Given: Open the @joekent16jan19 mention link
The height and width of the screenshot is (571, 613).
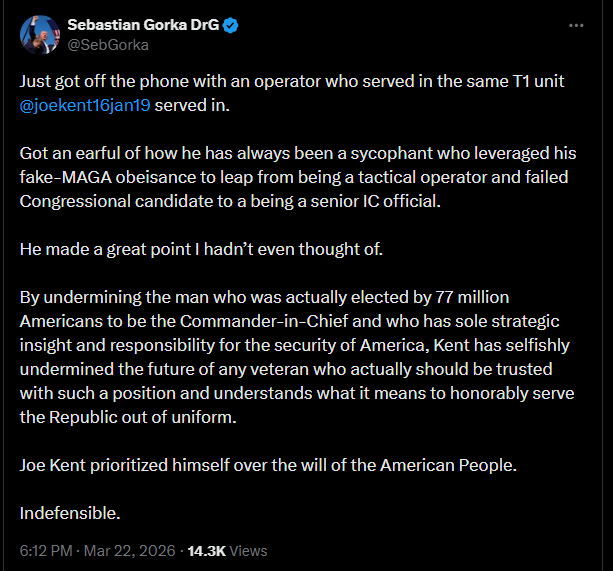Looking at the screenshot, I should click(x=85, y=105).
